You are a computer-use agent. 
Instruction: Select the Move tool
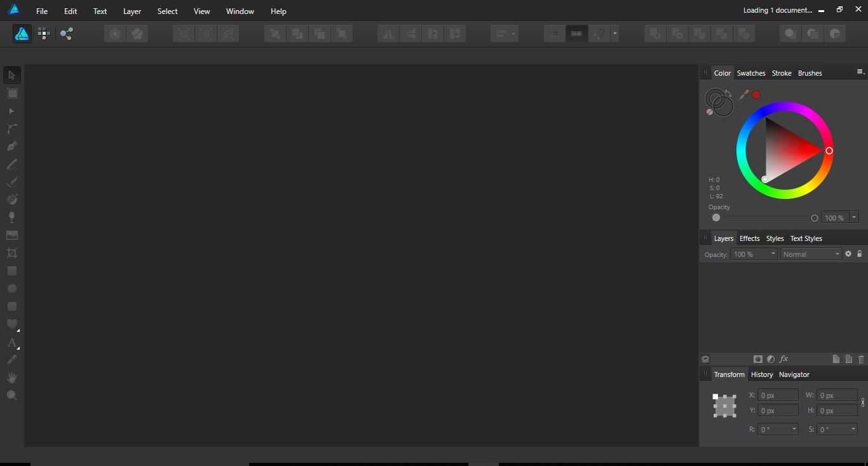(x=11, y=75)
